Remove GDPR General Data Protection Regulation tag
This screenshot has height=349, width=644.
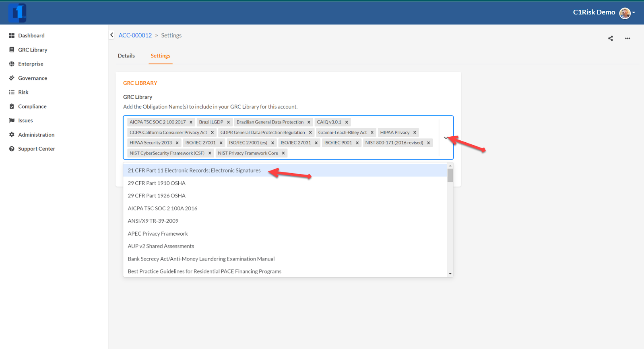(310, 133)
